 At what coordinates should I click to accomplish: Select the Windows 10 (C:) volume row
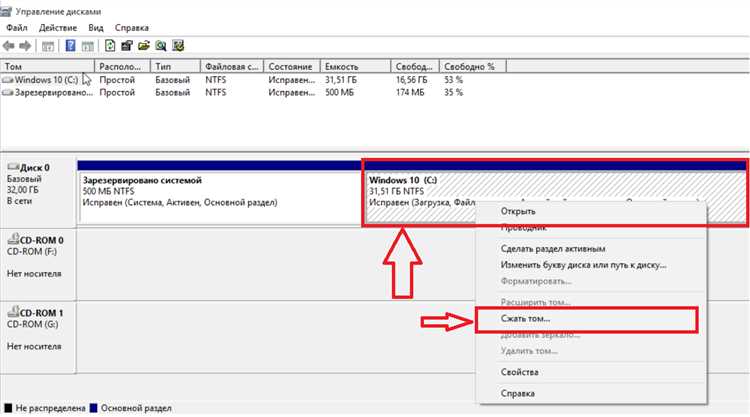254,80
